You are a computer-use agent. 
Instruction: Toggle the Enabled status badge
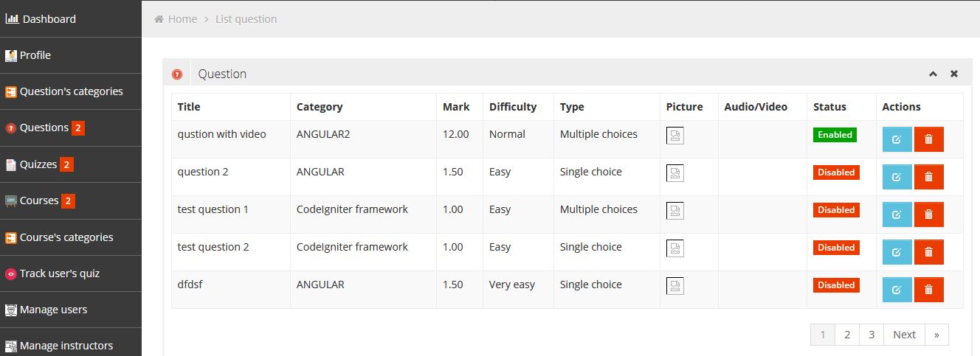pos(835,135)
